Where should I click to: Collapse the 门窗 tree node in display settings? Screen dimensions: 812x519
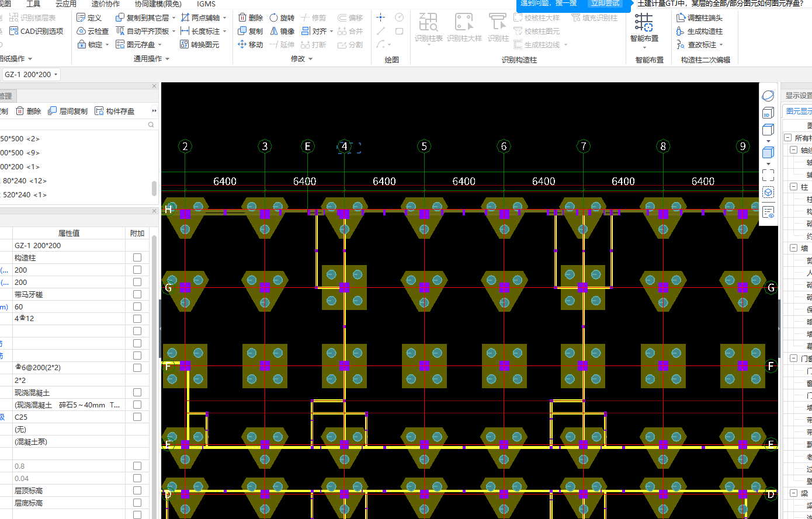click(x=794, y=358)
